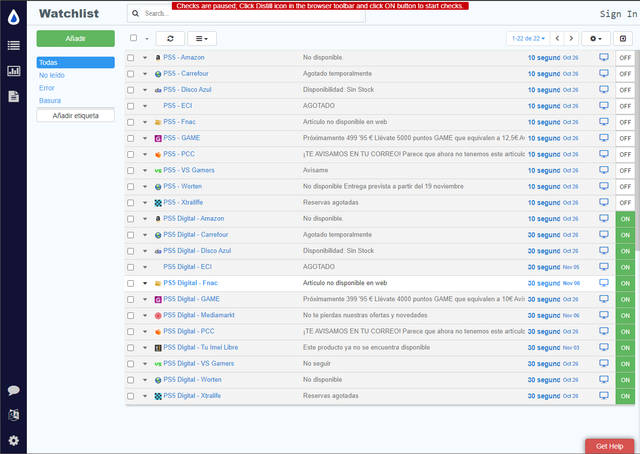Expand row menu arrow for PS5 - Fnac

(x=145, y=122)
